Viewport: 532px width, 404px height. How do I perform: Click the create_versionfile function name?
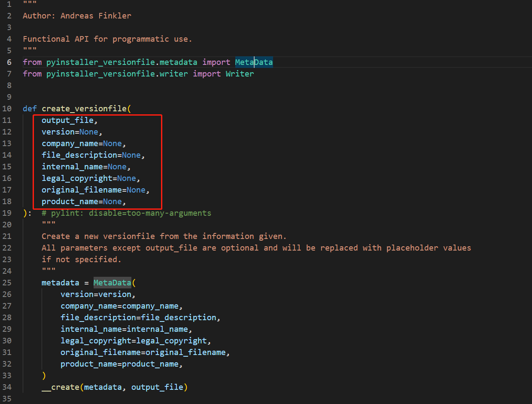click(84, 108)
